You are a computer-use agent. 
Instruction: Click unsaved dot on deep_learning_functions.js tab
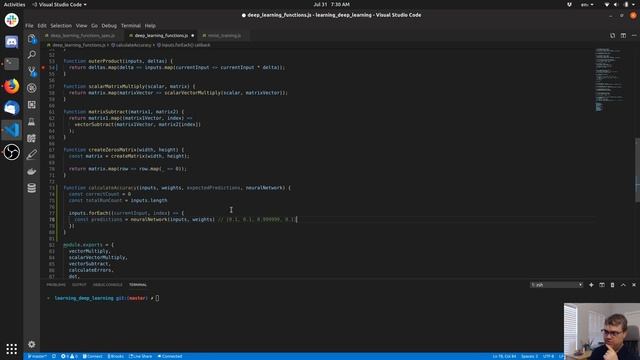pos(193,36)
